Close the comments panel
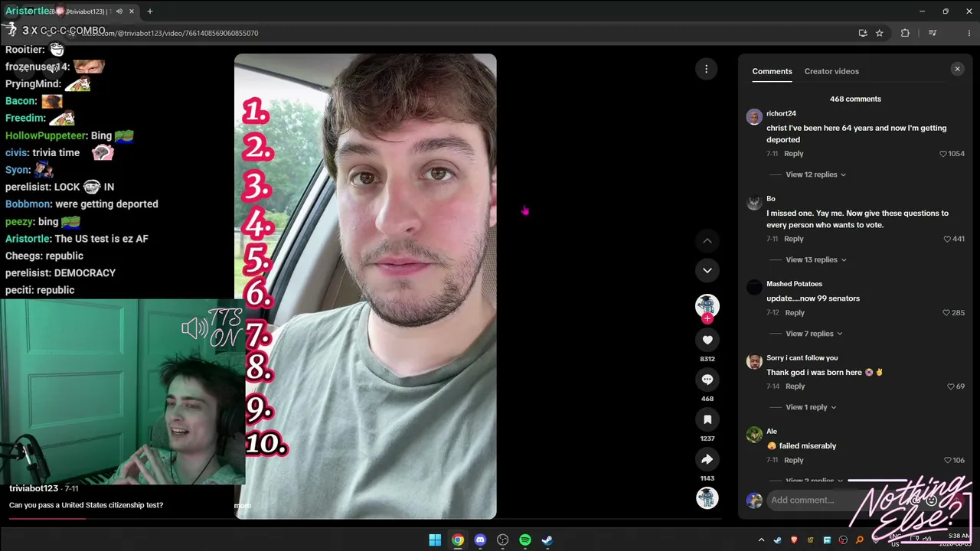 pos(957,69)
